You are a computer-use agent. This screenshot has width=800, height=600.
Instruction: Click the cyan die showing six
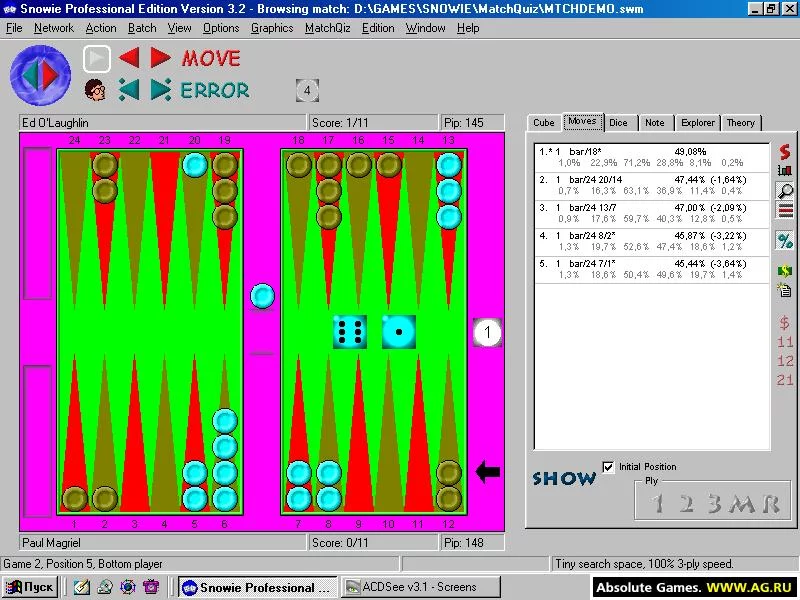click(350, 332)
